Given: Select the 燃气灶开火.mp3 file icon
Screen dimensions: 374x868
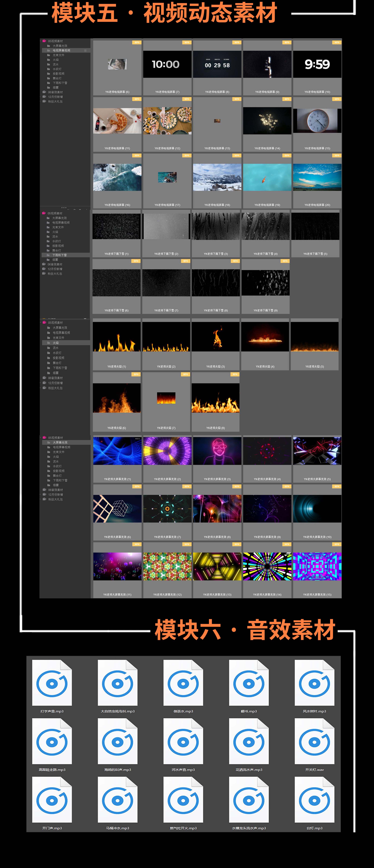Looking at the screenshot, I should (x=183, y=800).
